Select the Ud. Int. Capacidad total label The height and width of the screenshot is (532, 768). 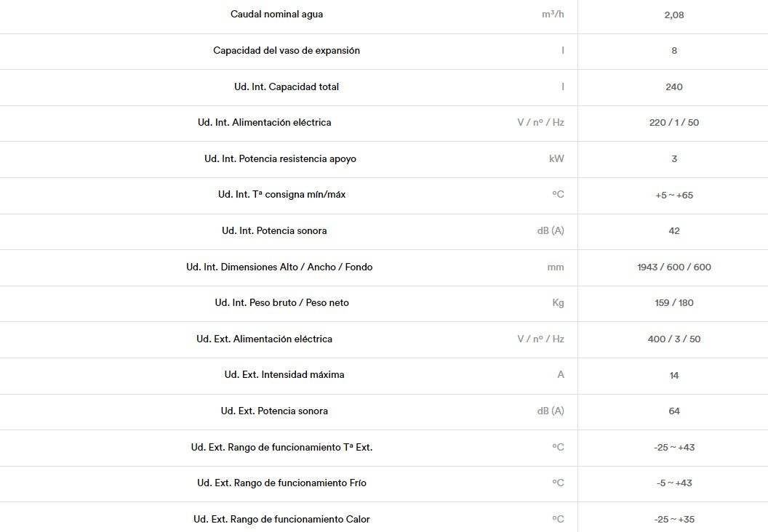point(287,86)
